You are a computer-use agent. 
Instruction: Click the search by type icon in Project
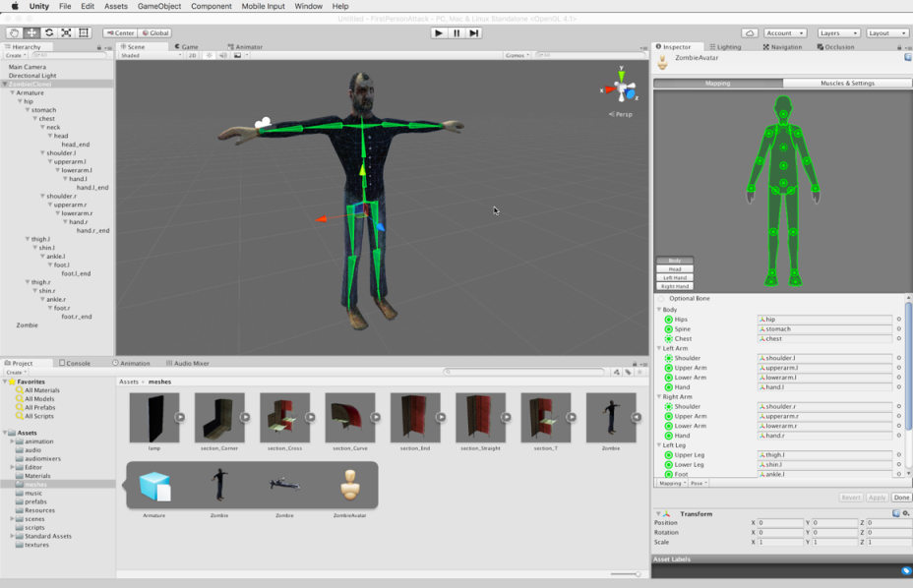(x=617, y=372)
